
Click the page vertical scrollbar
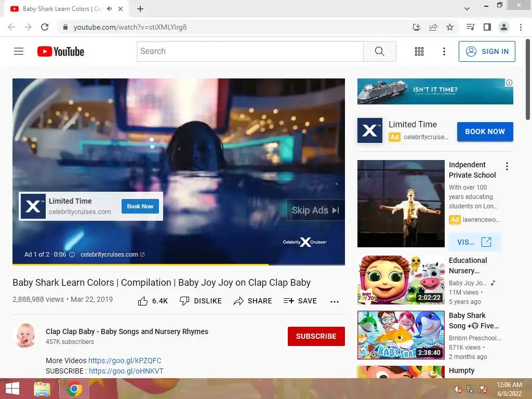tap(528, 79)
